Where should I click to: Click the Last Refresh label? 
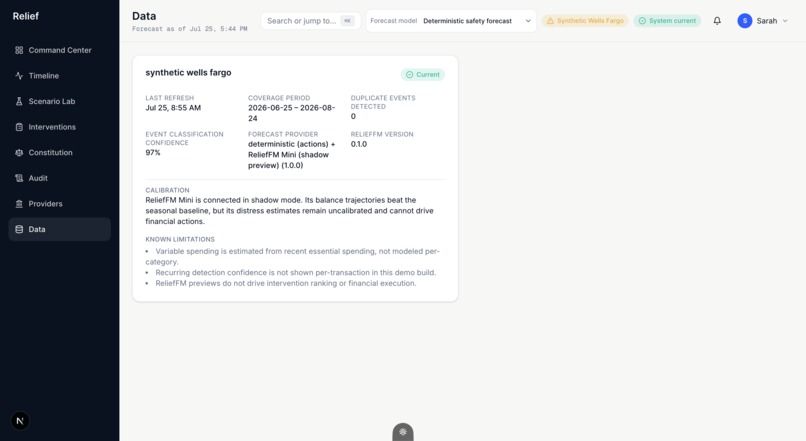click(170, 98)
